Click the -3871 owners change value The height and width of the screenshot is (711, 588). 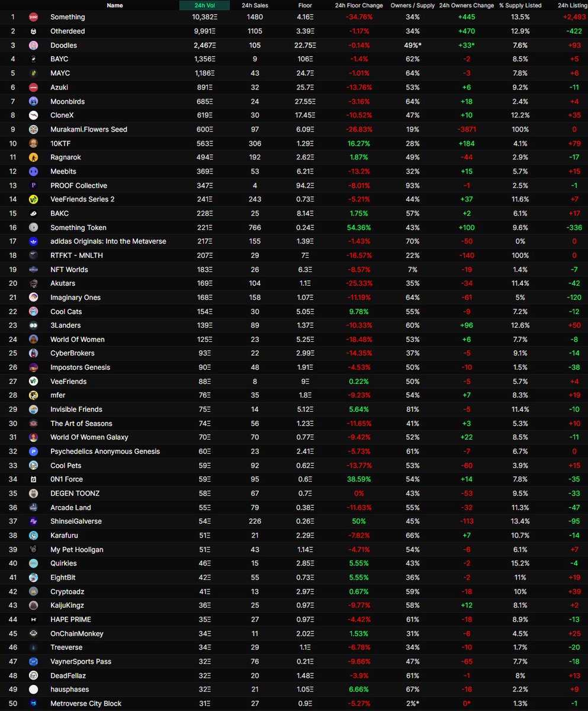[466, 129]
